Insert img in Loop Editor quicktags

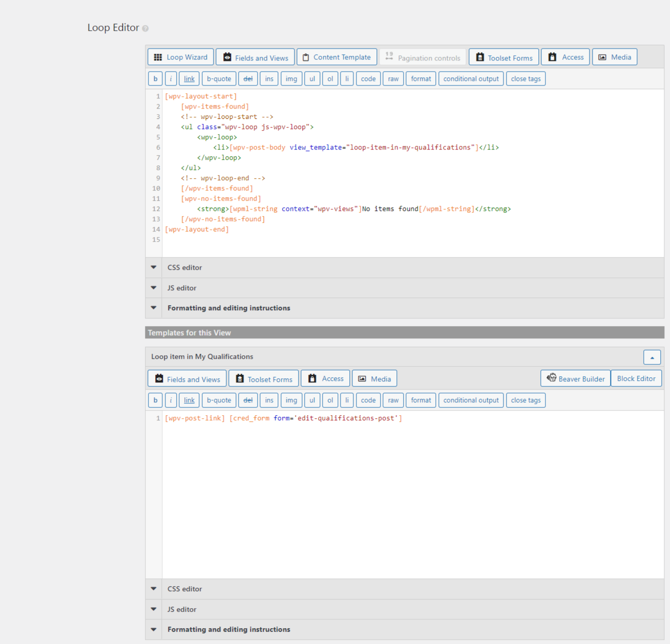pos(291,79)
